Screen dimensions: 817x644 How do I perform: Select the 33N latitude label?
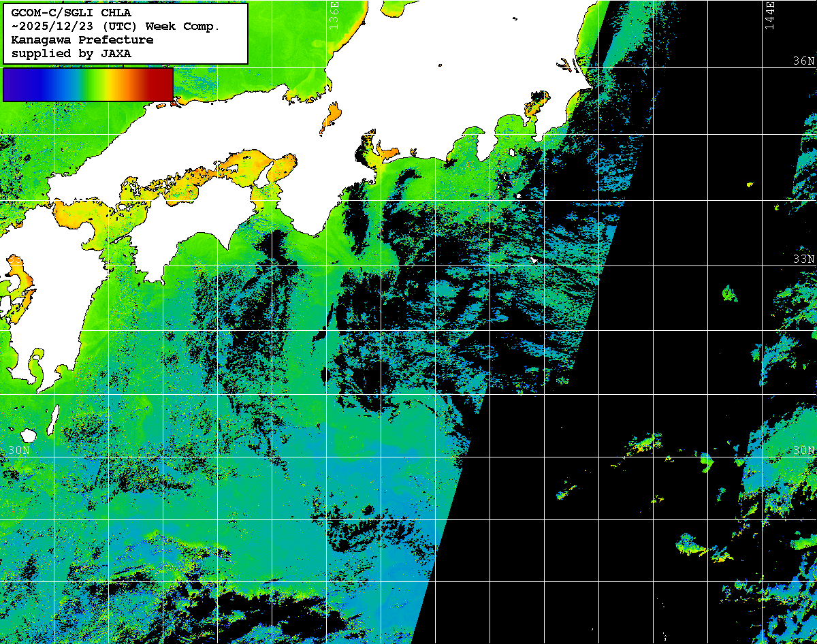tap(803, 259)
